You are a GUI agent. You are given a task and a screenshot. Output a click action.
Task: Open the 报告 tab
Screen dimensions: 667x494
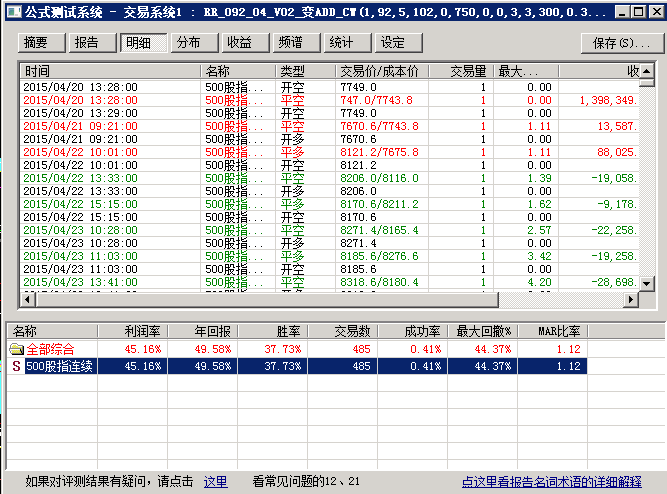point(88,43)
